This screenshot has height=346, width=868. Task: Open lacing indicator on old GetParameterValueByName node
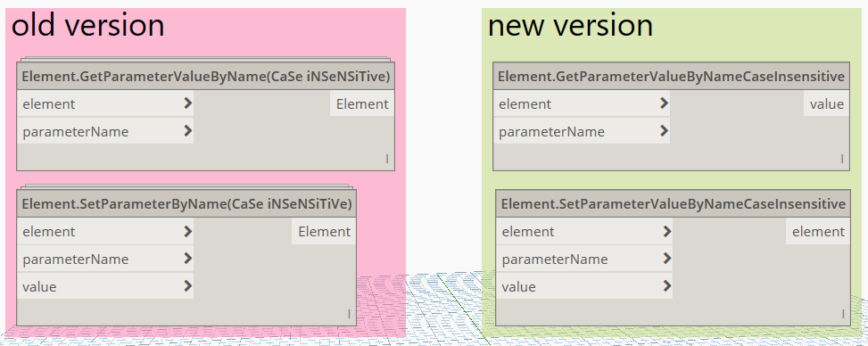[387, 159]
